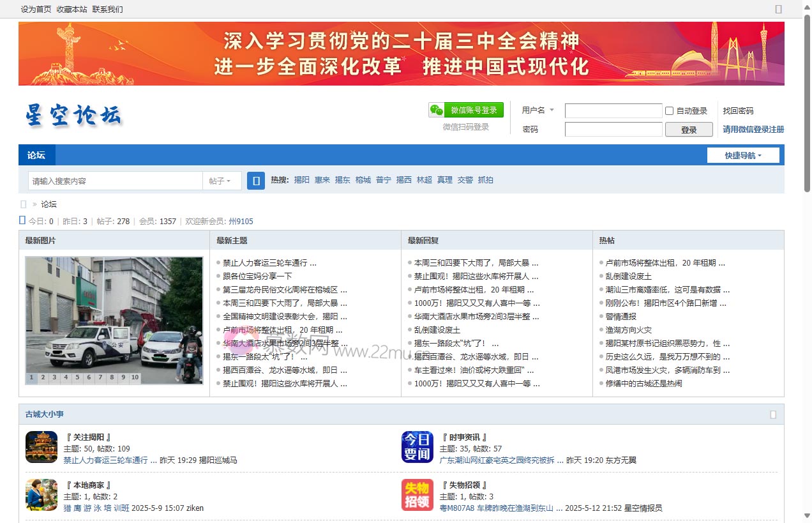
Task: Click the home icon in breadcrumb
Action: click(24, 204)
